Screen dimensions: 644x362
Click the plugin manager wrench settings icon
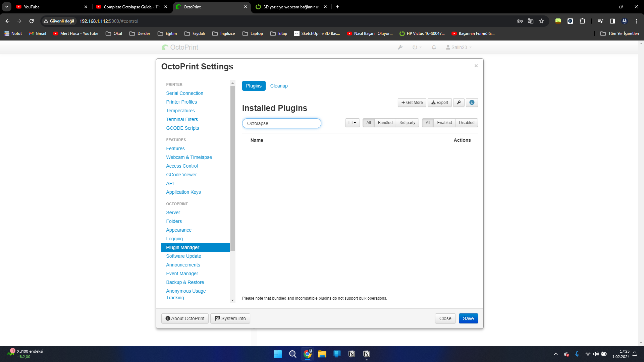(459, 103)
